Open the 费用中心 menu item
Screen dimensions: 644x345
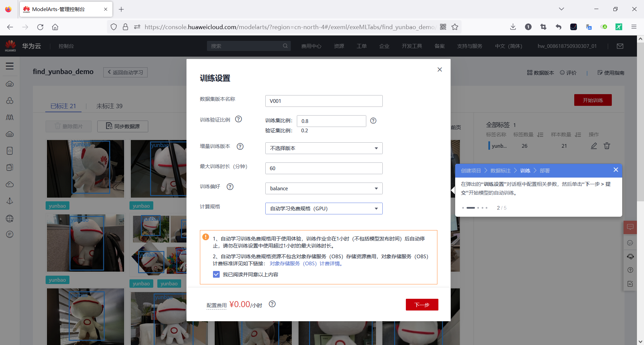(x=311, y=46)
